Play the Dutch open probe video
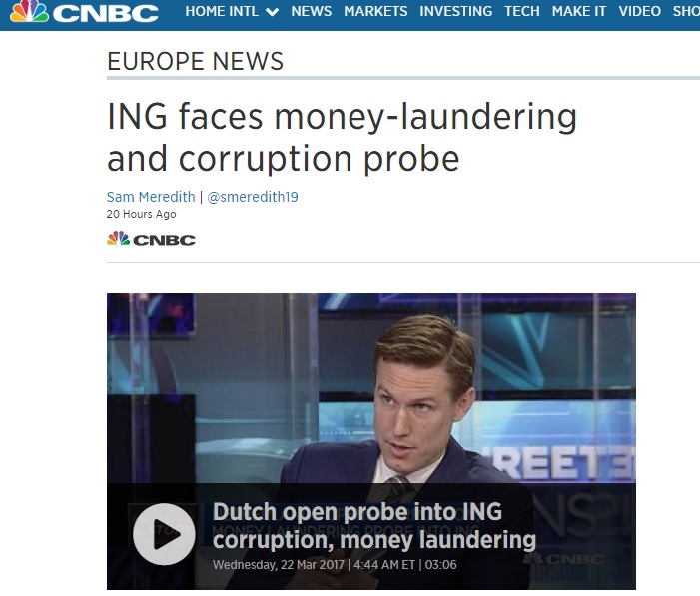The image size is (700, 596). (164, 534)
